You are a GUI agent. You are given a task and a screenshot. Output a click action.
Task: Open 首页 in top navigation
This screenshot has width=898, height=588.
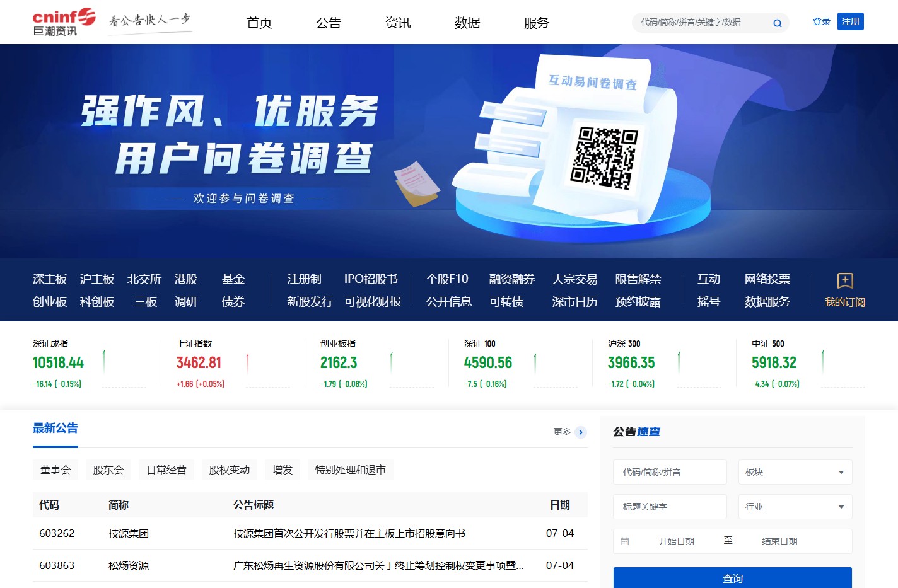259,23
